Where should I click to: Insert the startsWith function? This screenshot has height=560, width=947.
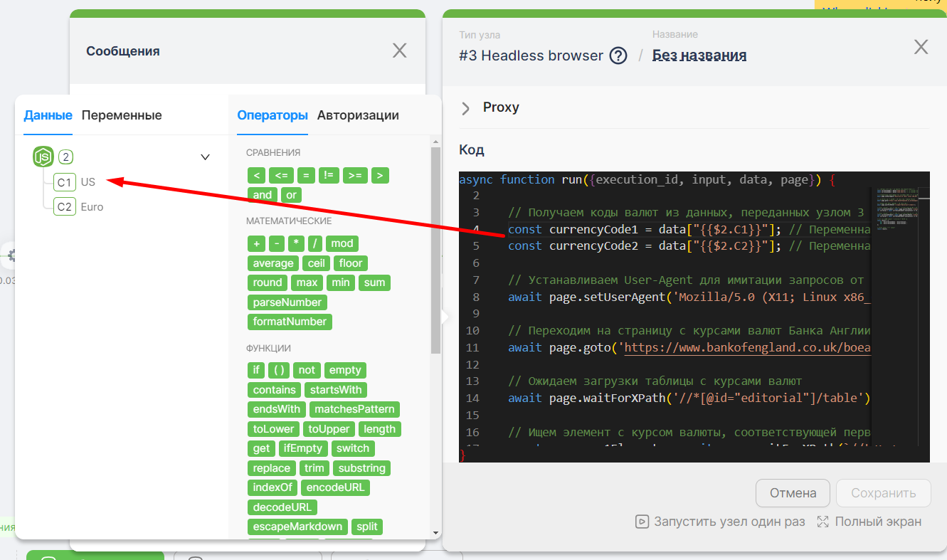pyautogui.click(x=336, y=390)
